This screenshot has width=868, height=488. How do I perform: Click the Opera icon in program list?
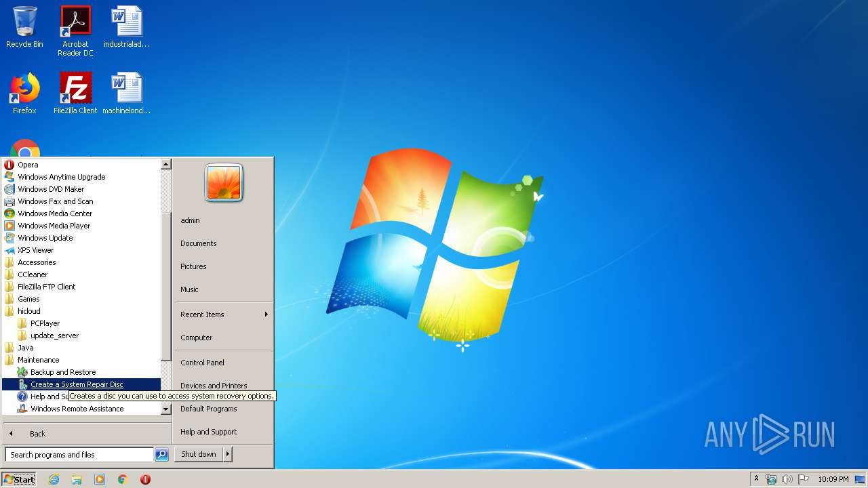pos(9,165)
